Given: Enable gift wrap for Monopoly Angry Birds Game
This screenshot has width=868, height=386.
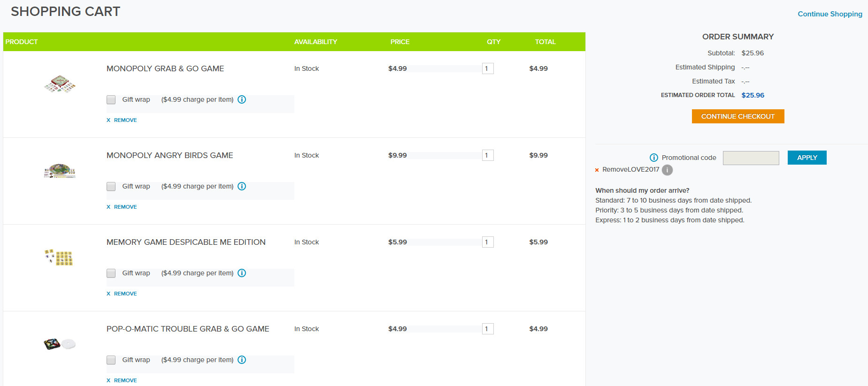Looking at the screenshot, I should tap(111, 186).
